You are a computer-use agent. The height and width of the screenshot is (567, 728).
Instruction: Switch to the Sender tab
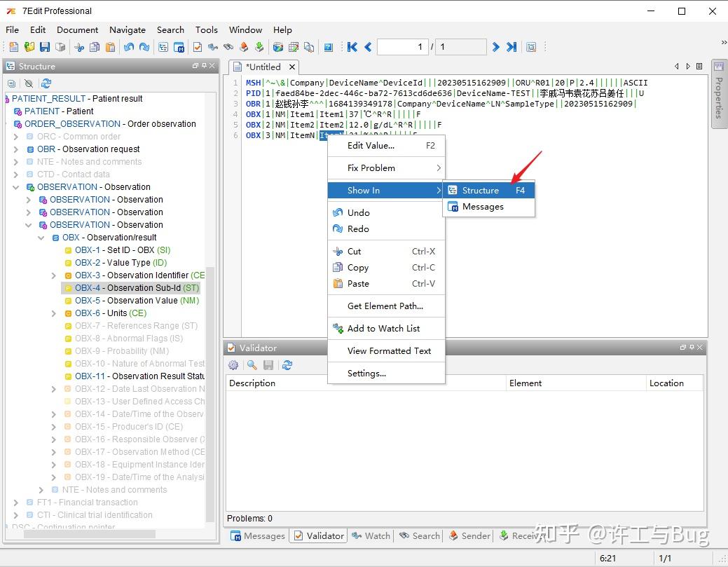click(469, 535)
